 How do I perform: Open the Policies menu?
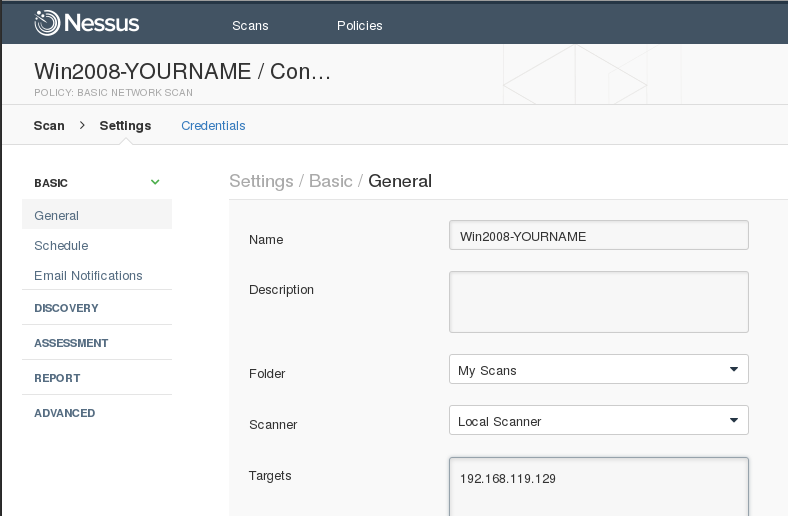coord(359,25)
